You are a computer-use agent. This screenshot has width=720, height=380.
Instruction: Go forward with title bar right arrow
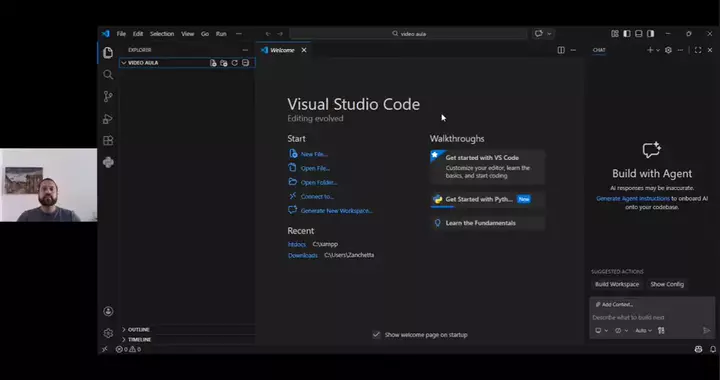280,34
